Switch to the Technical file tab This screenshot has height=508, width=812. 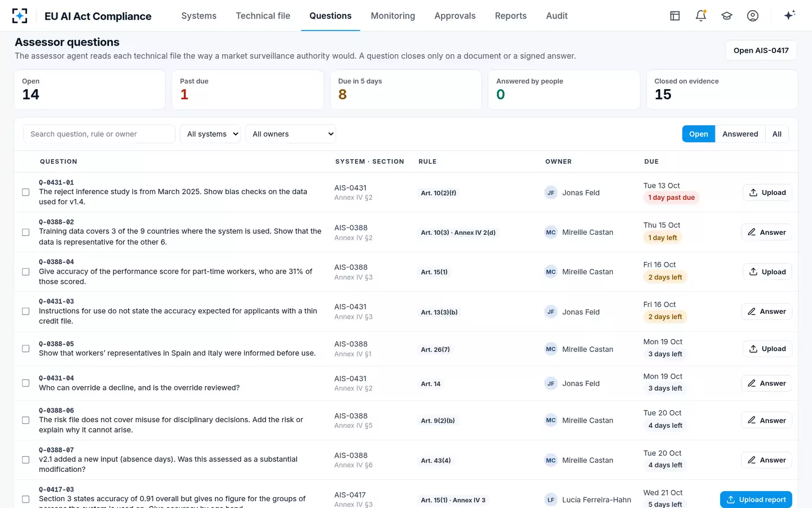(x=263, y=16)
